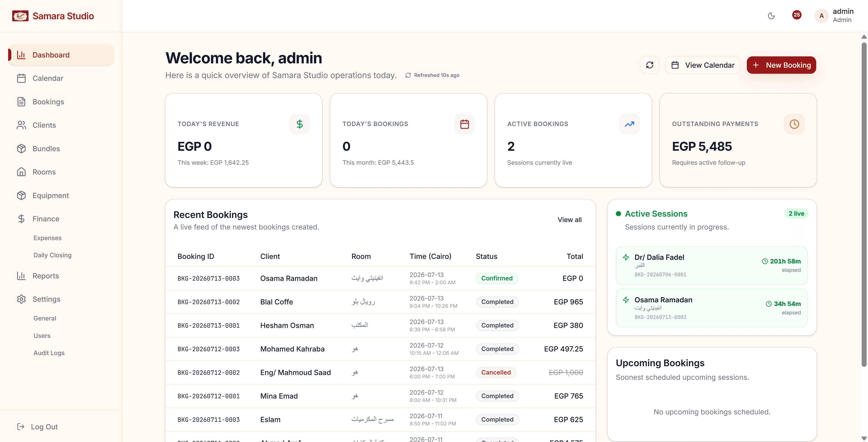
Task: Click the View Calendar button
Action: [x=702, y=65]
